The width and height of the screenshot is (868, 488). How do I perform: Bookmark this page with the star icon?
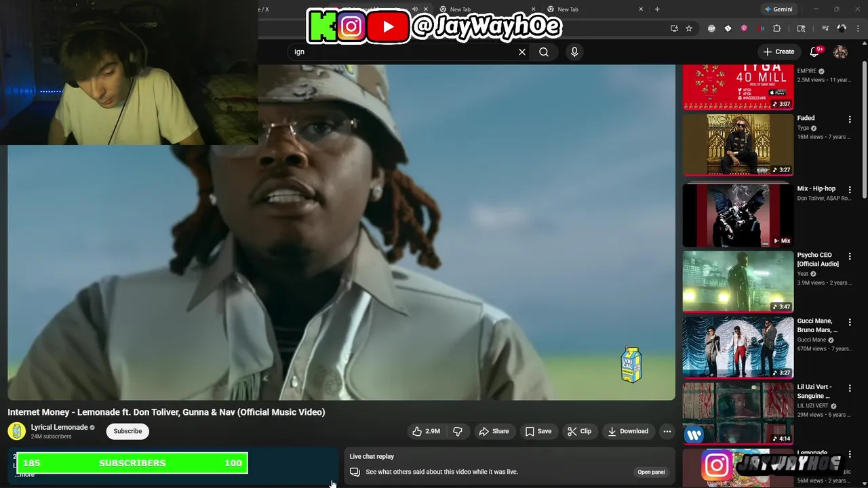coord(689,28)
